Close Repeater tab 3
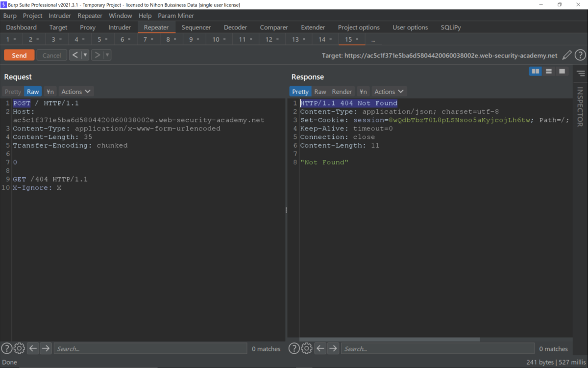 click(x=60, y=39)
